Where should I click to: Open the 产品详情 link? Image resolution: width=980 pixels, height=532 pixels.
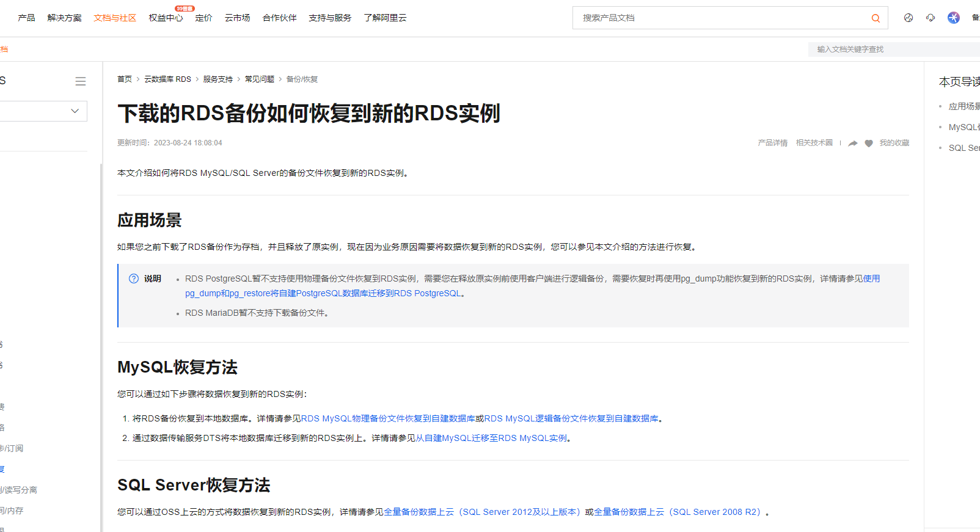(773, 143)
